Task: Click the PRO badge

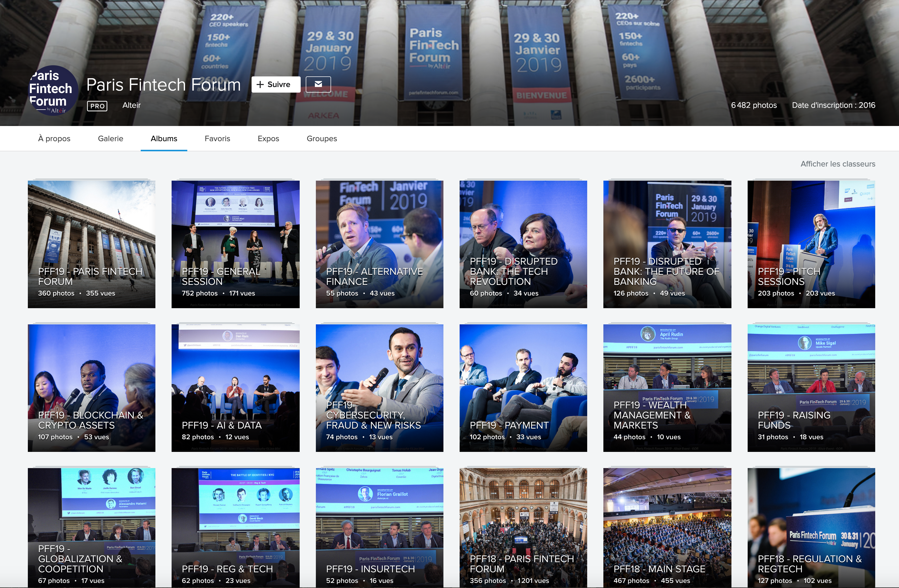Action: 97,106
